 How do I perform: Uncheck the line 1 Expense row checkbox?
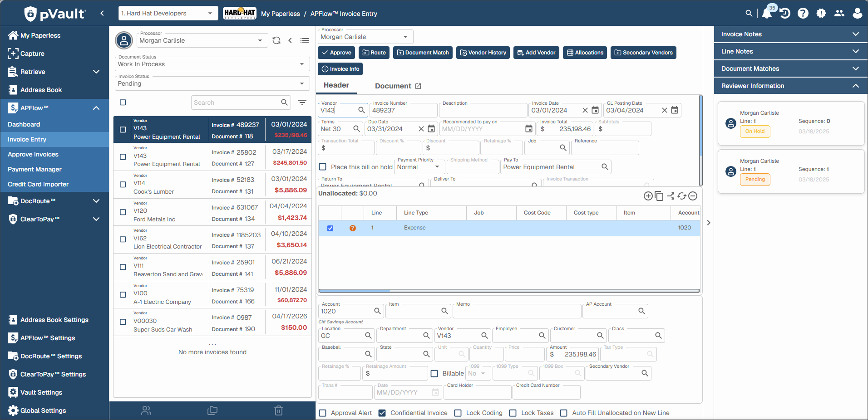click(330, 228)
